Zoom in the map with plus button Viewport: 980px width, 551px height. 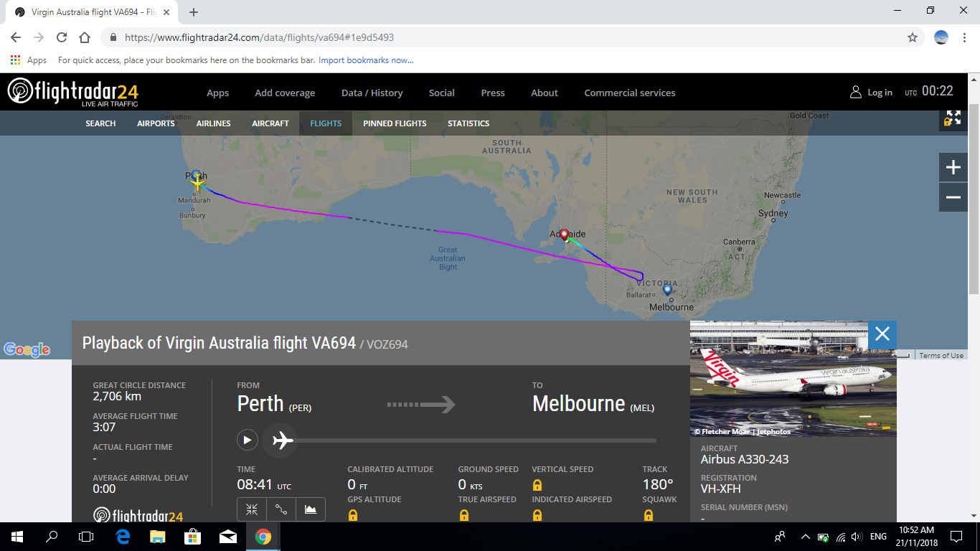(x=953, y=167)
